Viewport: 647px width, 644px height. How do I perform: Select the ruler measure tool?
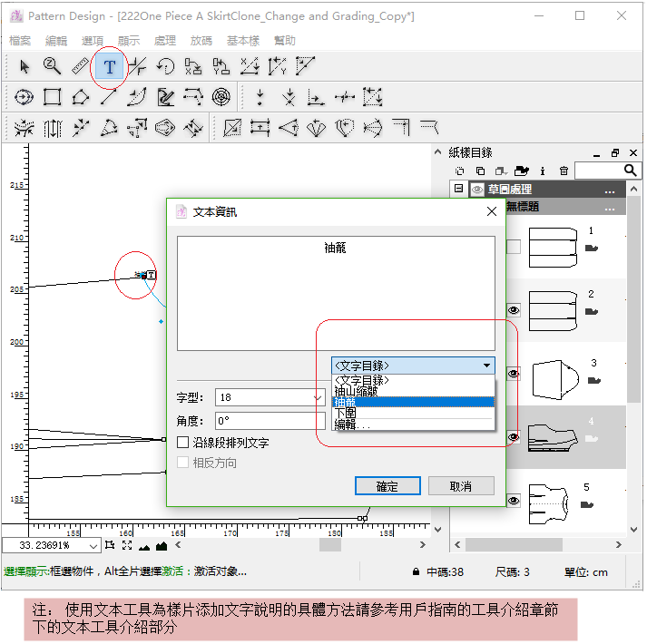81,66
